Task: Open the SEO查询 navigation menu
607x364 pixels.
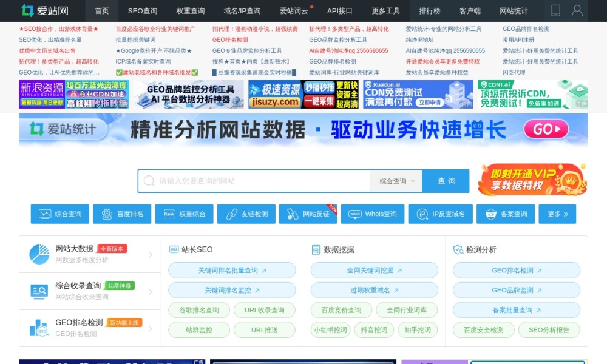Action: coord(143,11)
